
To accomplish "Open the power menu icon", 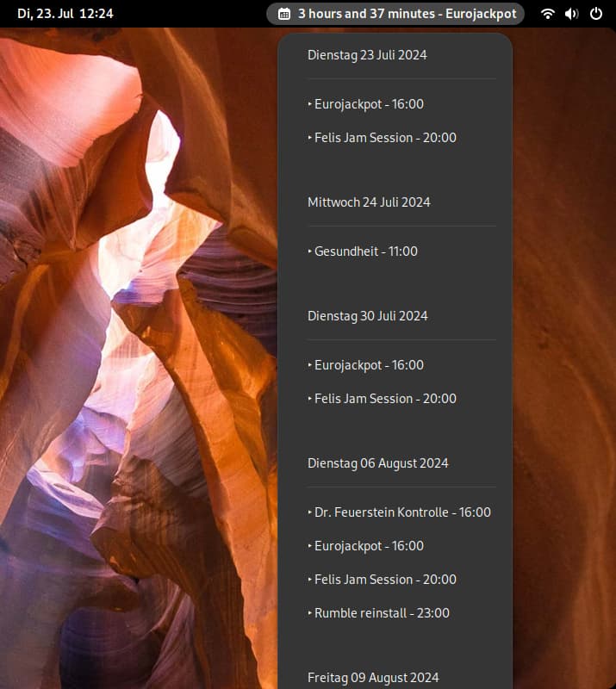I will pyautogui.click(x=596, y=14).
